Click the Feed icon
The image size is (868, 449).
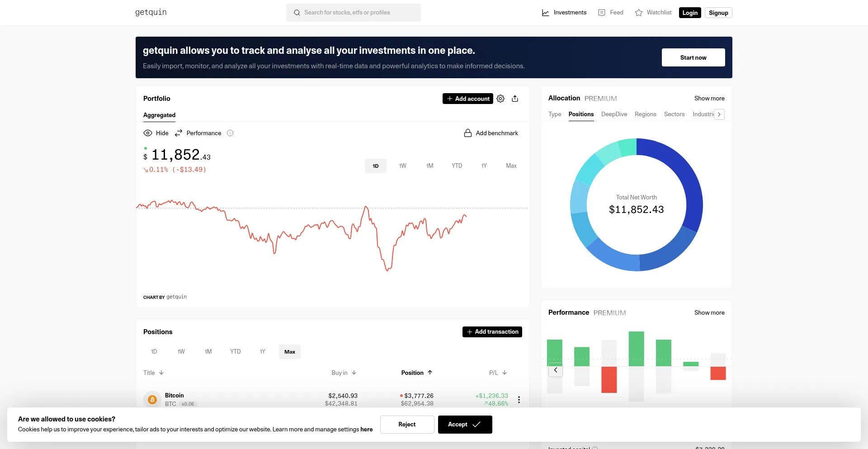(x=602, y=13)
